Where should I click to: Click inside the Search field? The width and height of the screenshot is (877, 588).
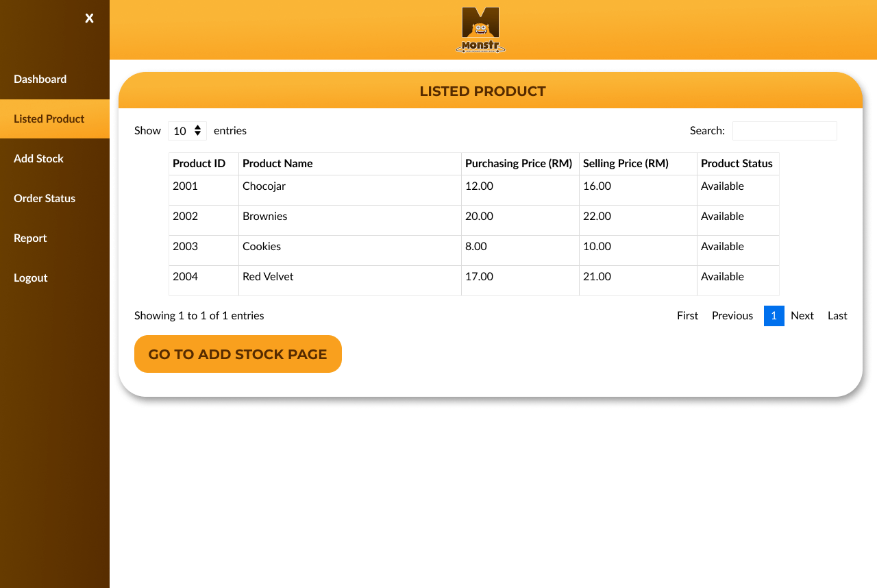pyautogui.click(x=784, y=130)
